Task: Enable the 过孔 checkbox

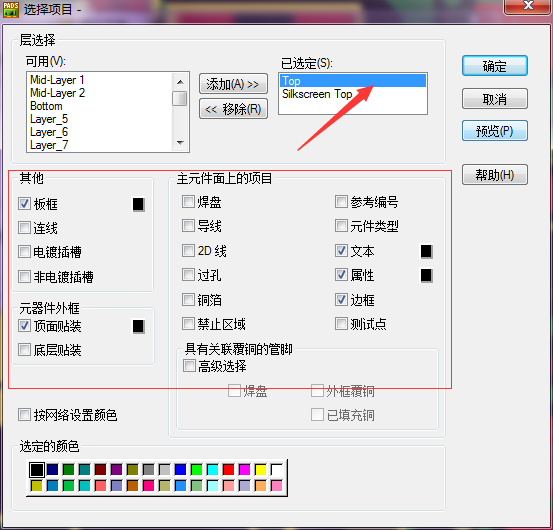Action: click(x=188, y=275)
